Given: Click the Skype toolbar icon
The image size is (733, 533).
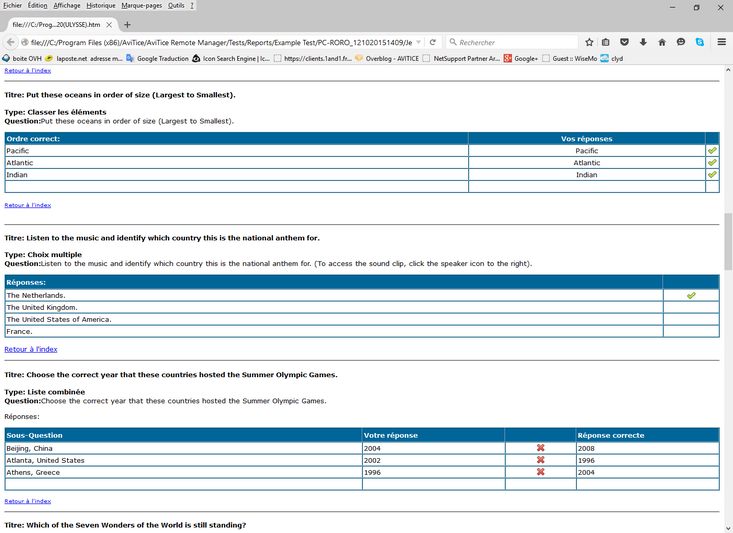Looking at the screenshot, I should coord(700,42).
